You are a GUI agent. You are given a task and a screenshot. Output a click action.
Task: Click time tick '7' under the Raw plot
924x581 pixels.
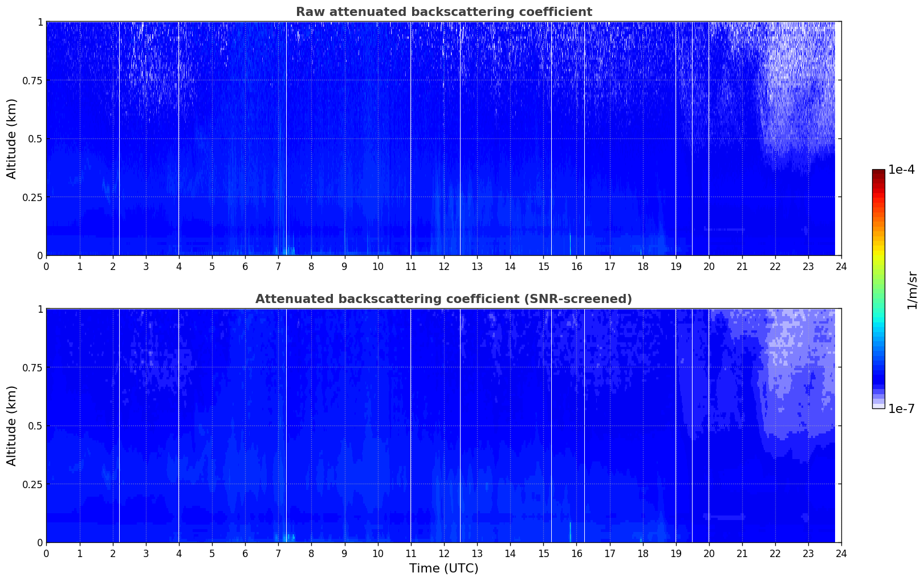point(278,266)
